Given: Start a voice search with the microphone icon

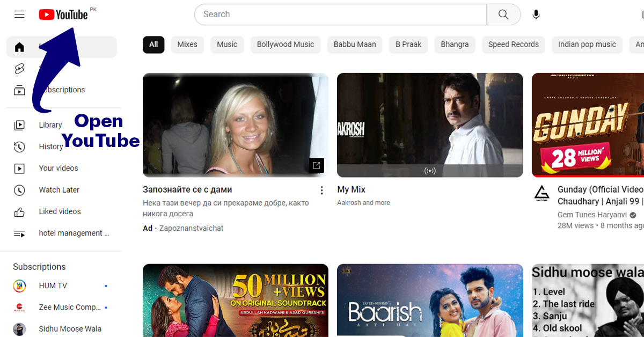Looking at the screenshot, I should [536, 14].
